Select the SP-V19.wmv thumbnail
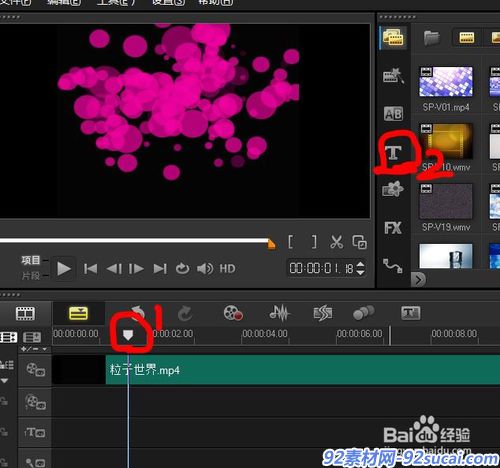This screenshot has height=468, width=500. point(446,201)
